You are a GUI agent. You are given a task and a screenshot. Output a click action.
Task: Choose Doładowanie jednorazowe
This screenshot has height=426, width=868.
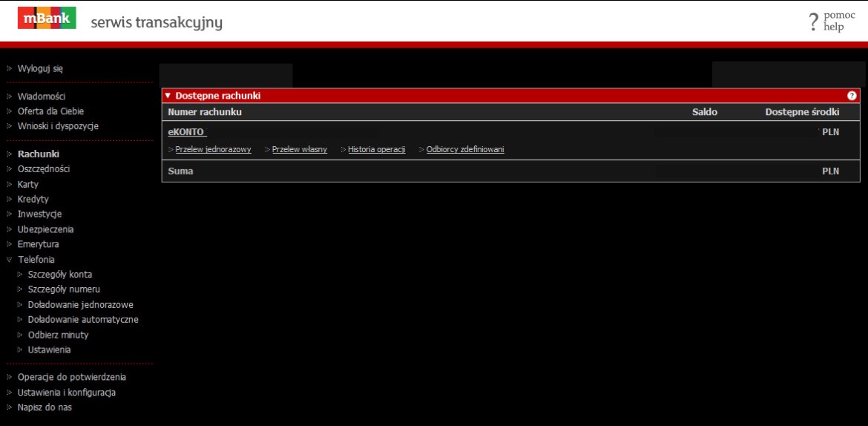[x=80, y=305]
